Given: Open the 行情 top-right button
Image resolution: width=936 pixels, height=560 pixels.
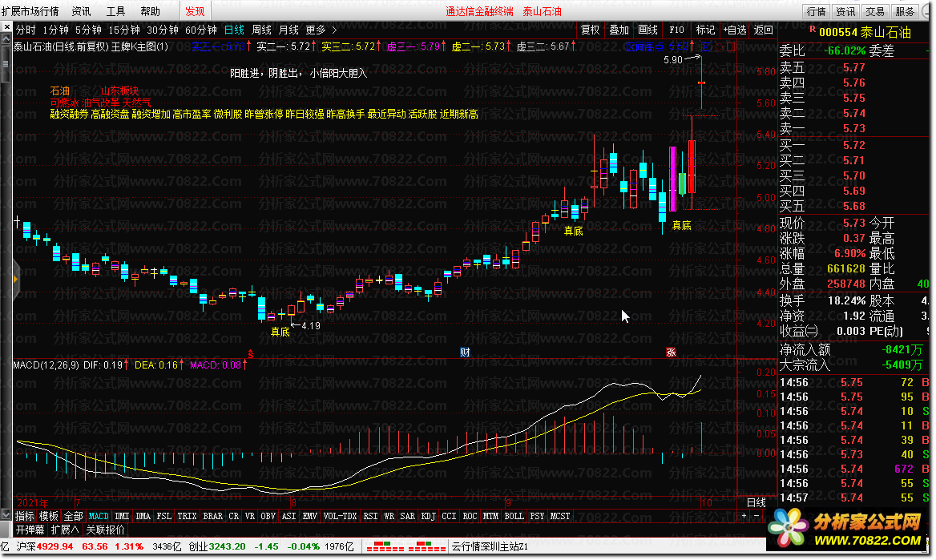Looking at the screenshot, I should point(816,11).
